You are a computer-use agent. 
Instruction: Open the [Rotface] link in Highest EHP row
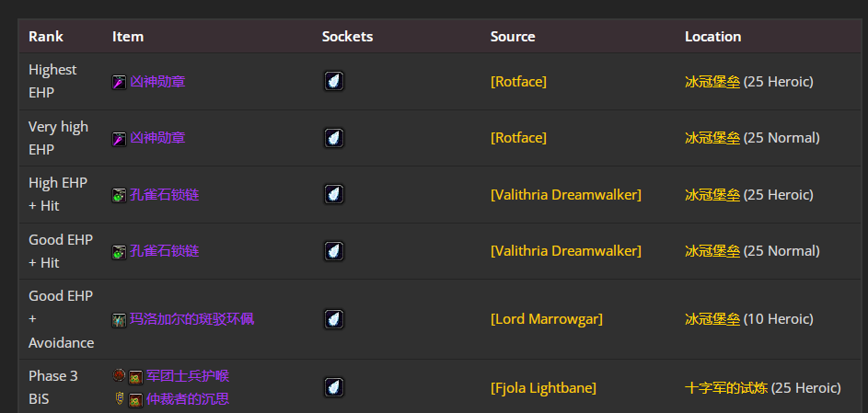click(518, 82)
